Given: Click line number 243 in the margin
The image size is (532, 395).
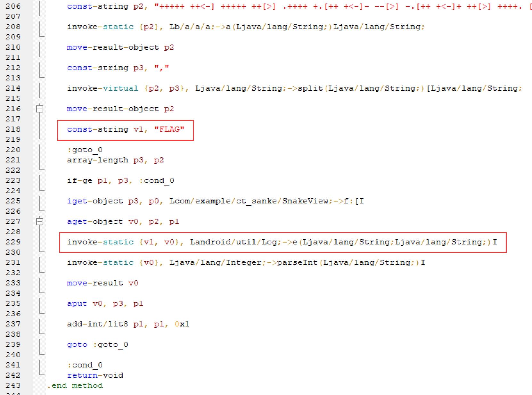Looking at the screenshot, I should pos(13,385).
